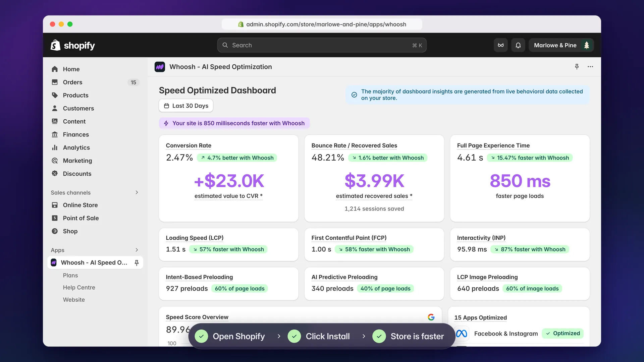Open the Website link under Whoosh
Image resolution: width=644 pixels, height=362 pixels.
pos(74,299)
